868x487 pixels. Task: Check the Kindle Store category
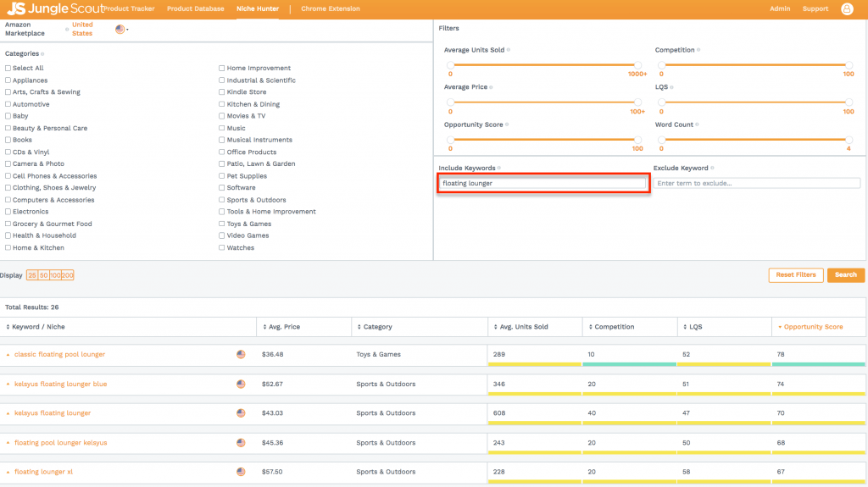click(221, 92)
